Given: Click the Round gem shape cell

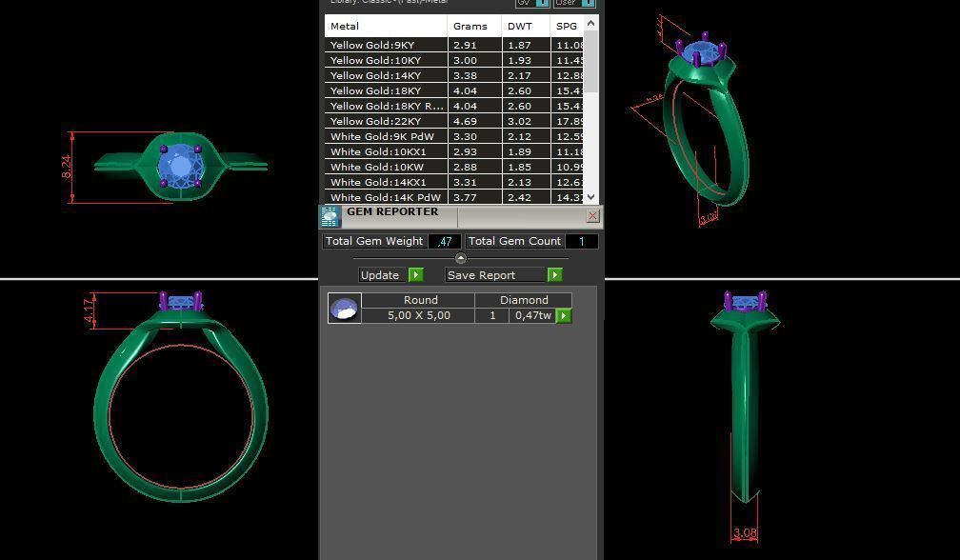Looking at the screenshot, I should tap(418, 300).
